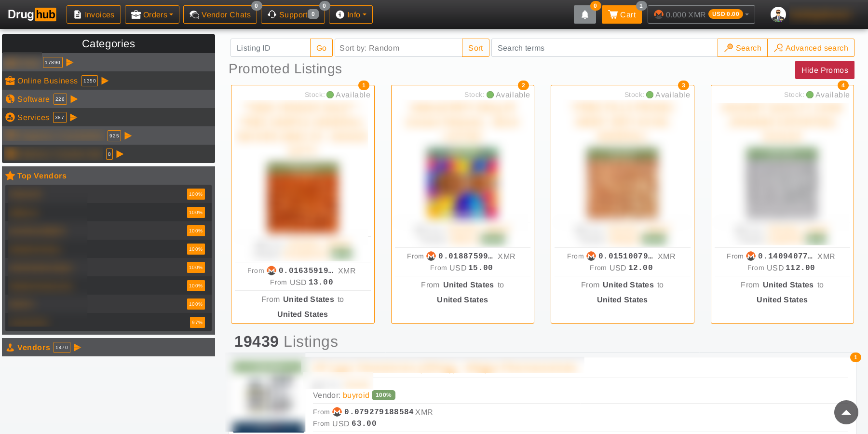The width and height of the screenshot is (868, 434).
Task: Click the Hide Promos button
Action: [x=824, y=70]
